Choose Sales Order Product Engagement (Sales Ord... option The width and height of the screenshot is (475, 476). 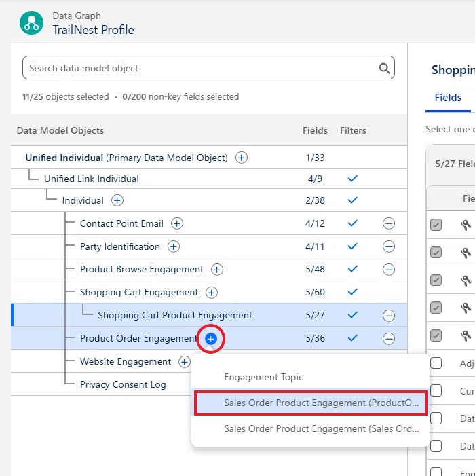pyautogui.click(x=311, y=428)
